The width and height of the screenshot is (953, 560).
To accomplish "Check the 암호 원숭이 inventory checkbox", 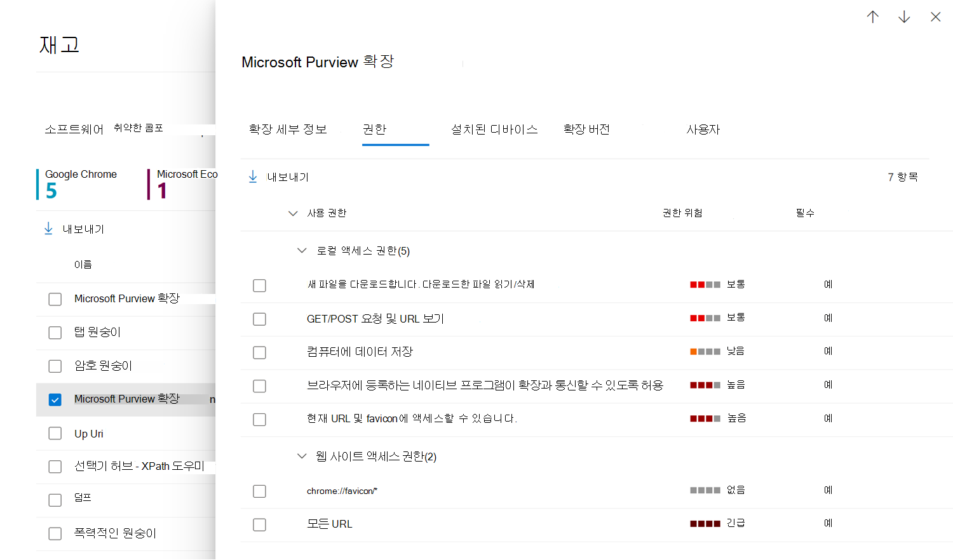I will pyautogui.click(x=55, y=366).
